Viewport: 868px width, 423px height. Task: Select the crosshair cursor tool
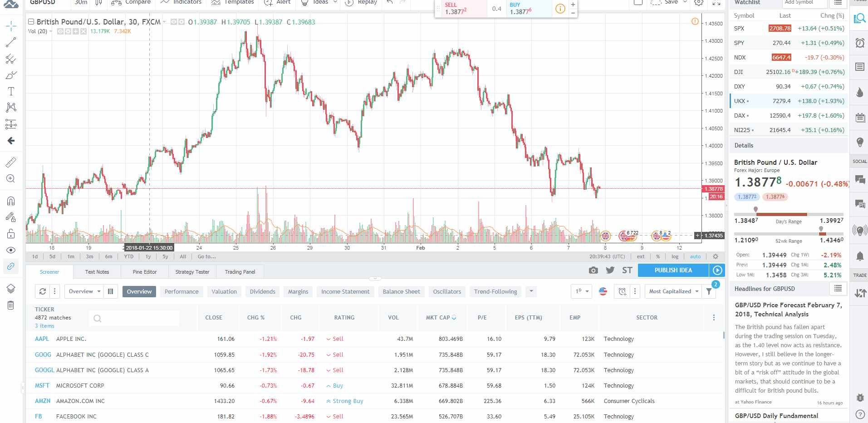click(11, 26)
